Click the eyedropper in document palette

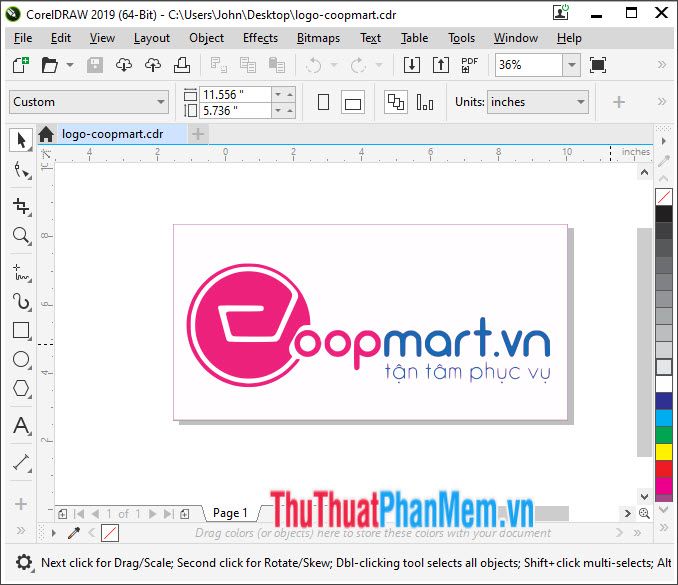click(x=74, y=533)
